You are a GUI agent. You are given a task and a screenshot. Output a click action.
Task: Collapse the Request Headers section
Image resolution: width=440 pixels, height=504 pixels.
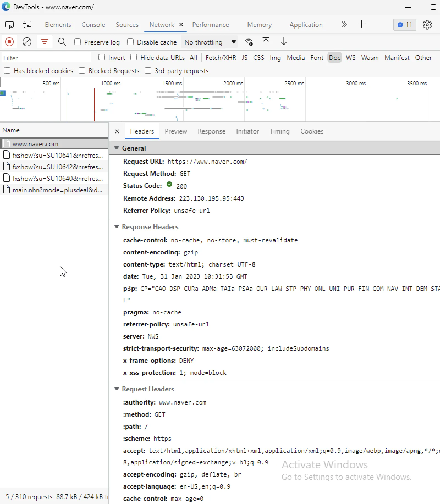117,389
